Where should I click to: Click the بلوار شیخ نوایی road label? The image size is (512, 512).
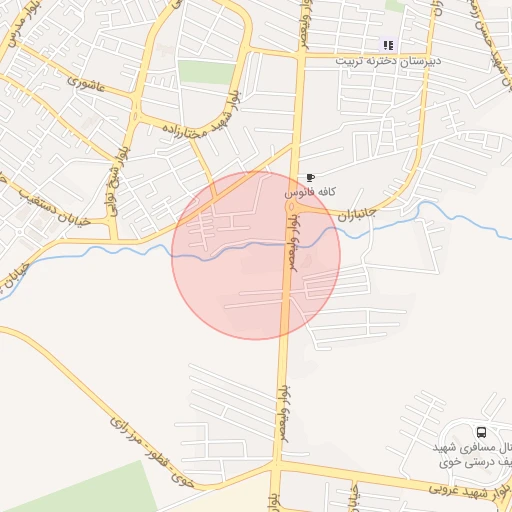pyautogui.click(x=117, y=182)
